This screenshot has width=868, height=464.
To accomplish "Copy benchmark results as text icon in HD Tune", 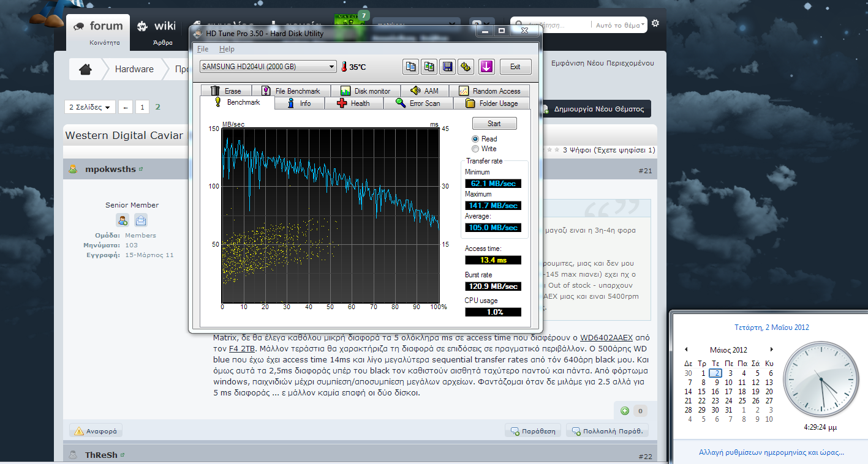I will pos(411,67).
